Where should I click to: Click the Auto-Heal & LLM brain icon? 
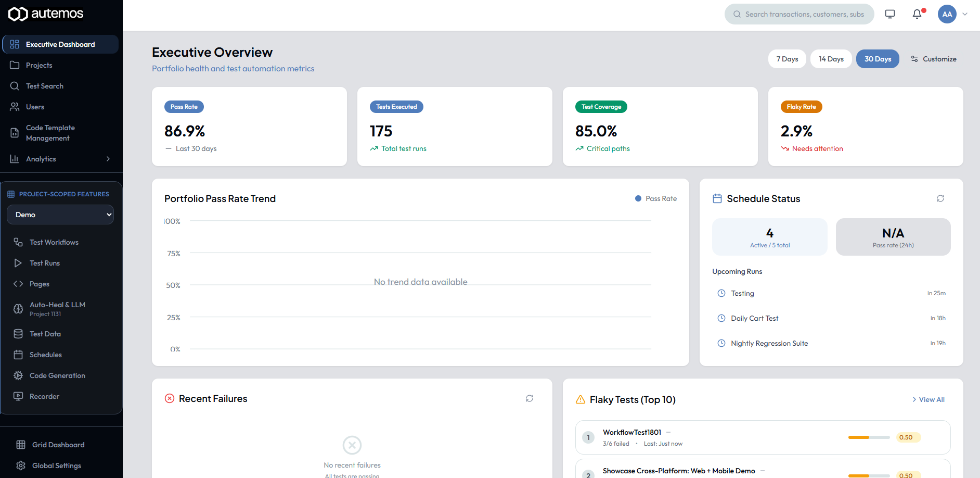(18, 309)
